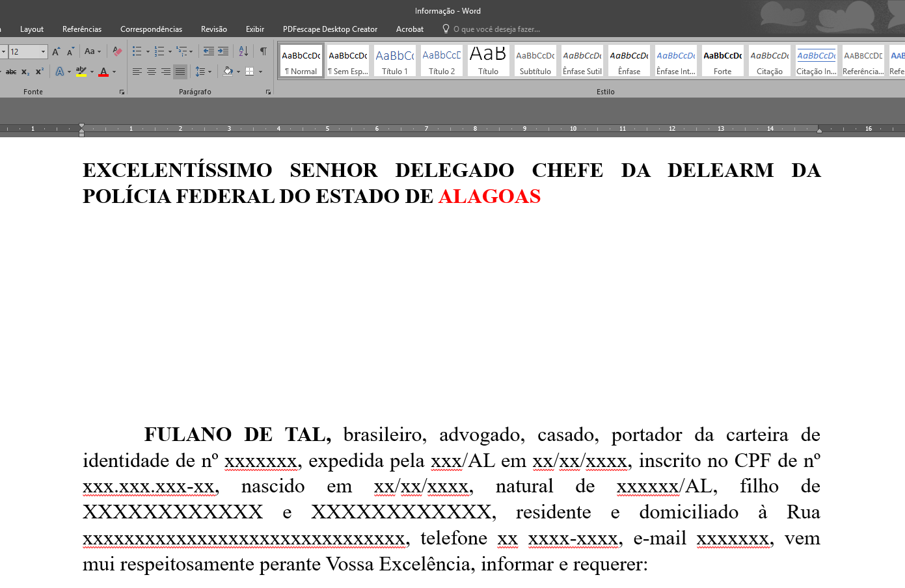Toggle show paragraph marks (¶)

(263, 51)
